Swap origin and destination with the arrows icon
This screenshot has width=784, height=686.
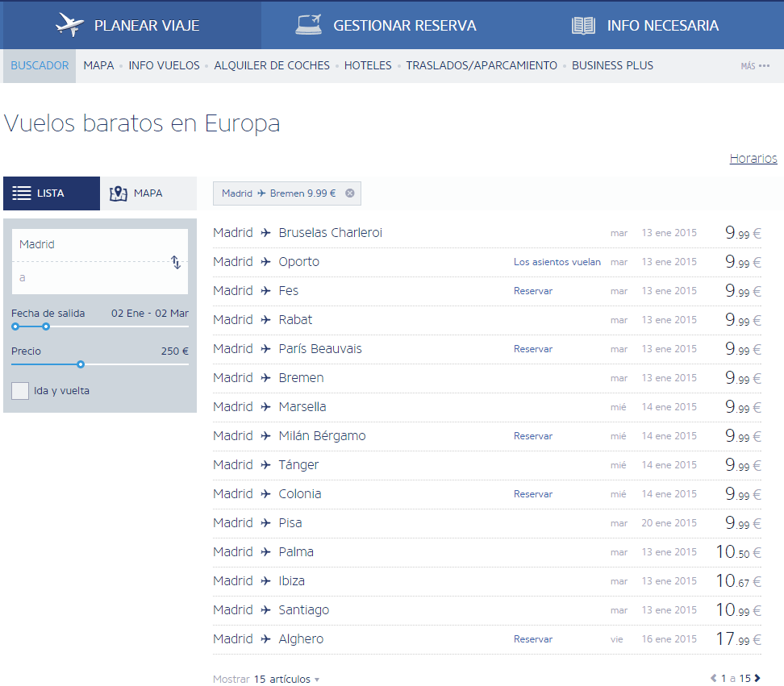tap(176, 262)
